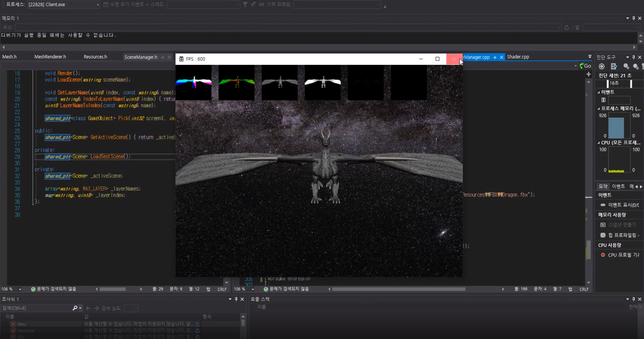
Task: Open the process dropdown showing Client.exe
Action: click(97, 5)
